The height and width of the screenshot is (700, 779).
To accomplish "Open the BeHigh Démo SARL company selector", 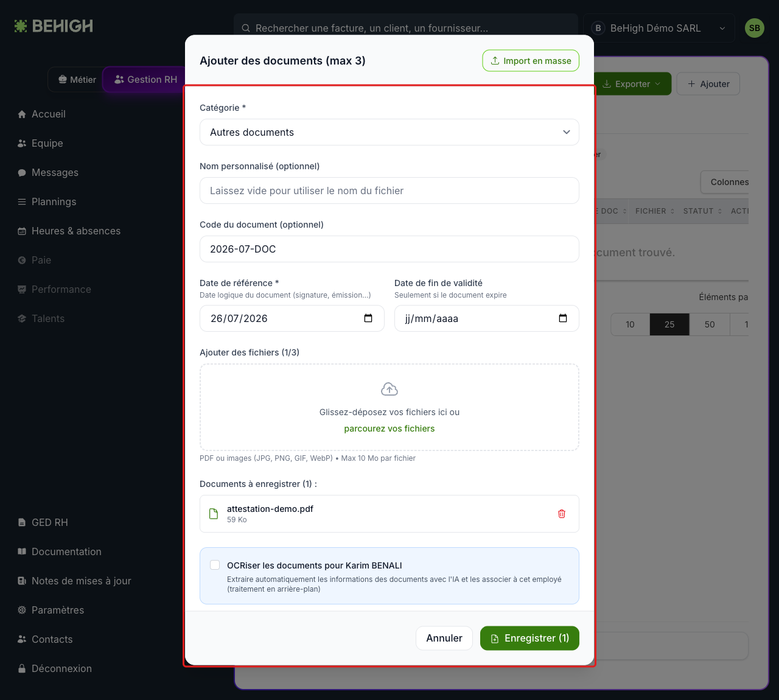I will tap(659, 28).
